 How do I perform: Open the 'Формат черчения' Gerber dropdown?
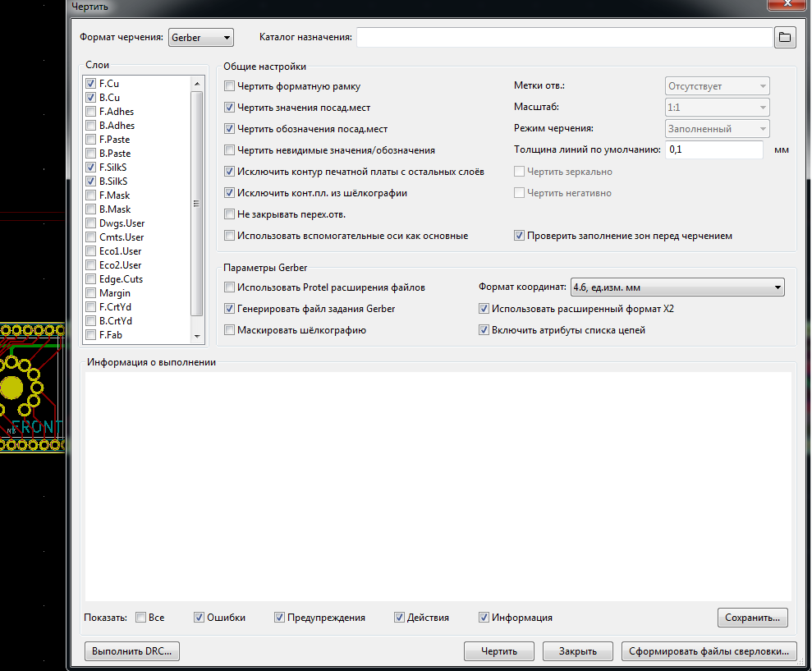coord(200,38)
